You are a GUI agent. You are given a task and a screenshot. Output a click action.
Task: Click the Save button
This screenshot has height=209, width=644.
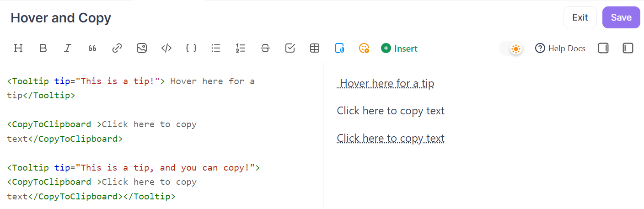(621, 17)
